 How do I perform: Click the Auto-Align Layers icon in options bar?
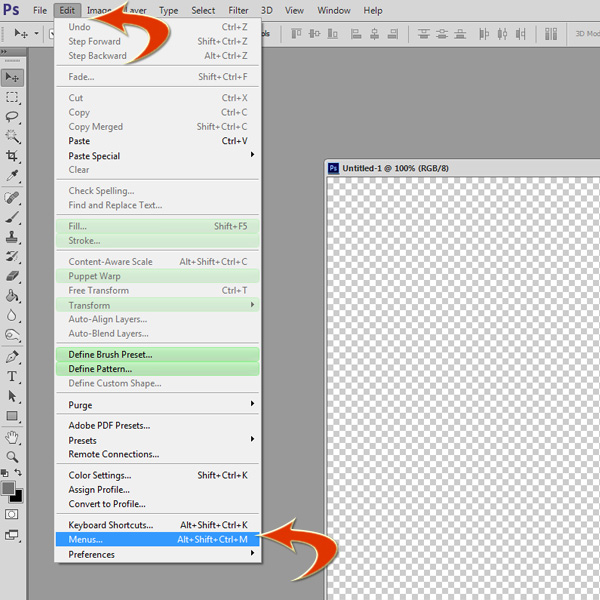(x=551, y=34)
